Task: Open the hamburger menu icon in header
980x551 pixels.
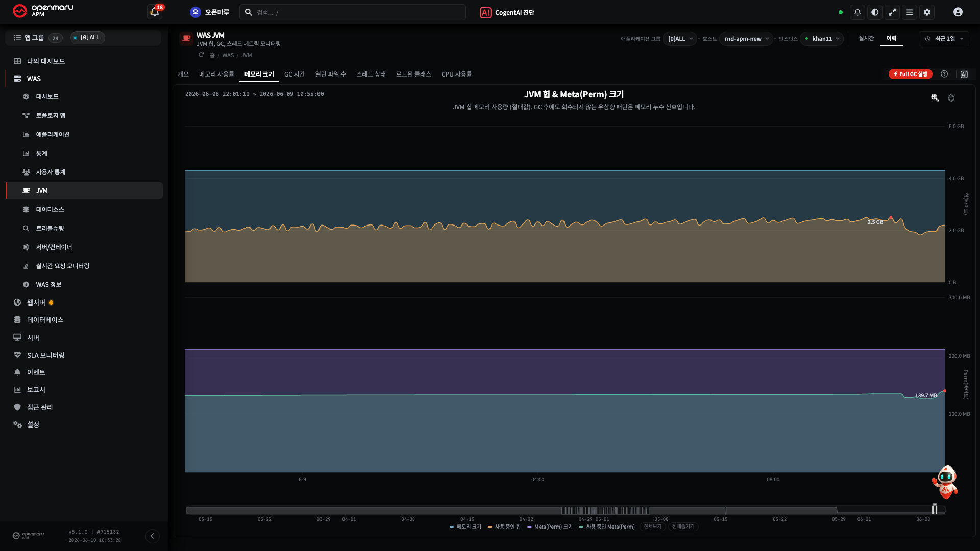Action: coord(910,12)
